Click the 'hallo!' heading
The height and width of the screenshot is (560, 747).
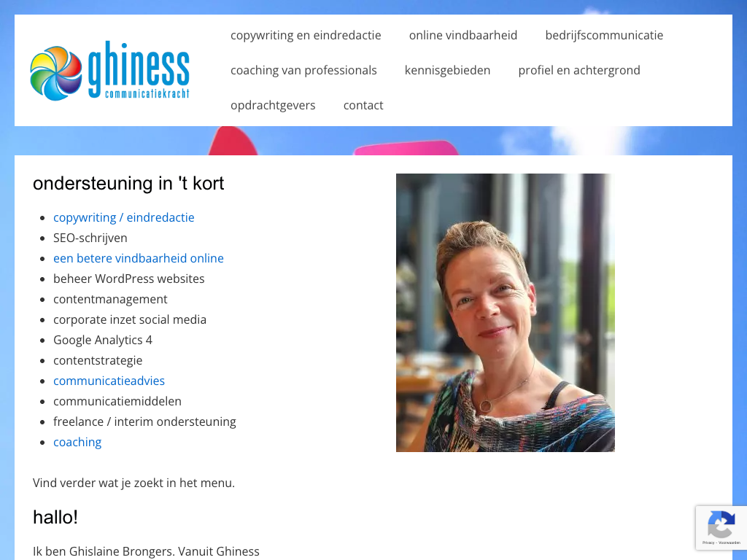coord(55,517)
